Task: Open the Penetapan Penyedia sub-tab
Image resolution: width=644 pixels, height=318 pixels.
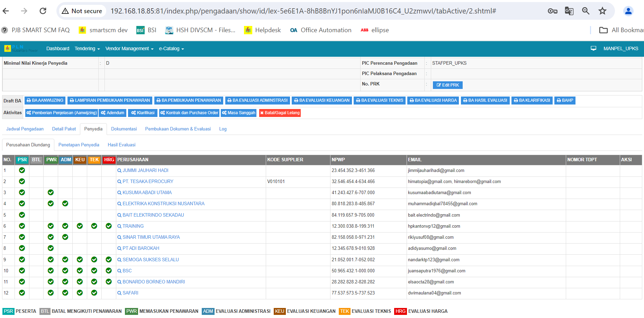Action: coord(79,145)
